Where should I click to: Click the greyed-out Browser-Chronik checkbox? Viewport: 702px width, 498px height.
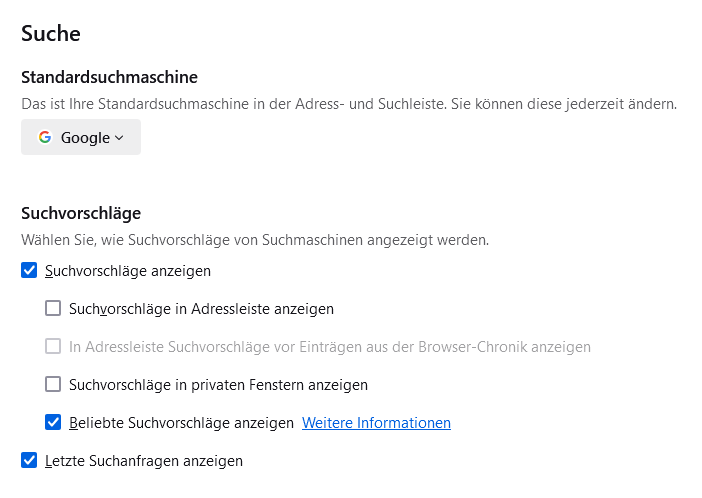(x=53, y=347)
